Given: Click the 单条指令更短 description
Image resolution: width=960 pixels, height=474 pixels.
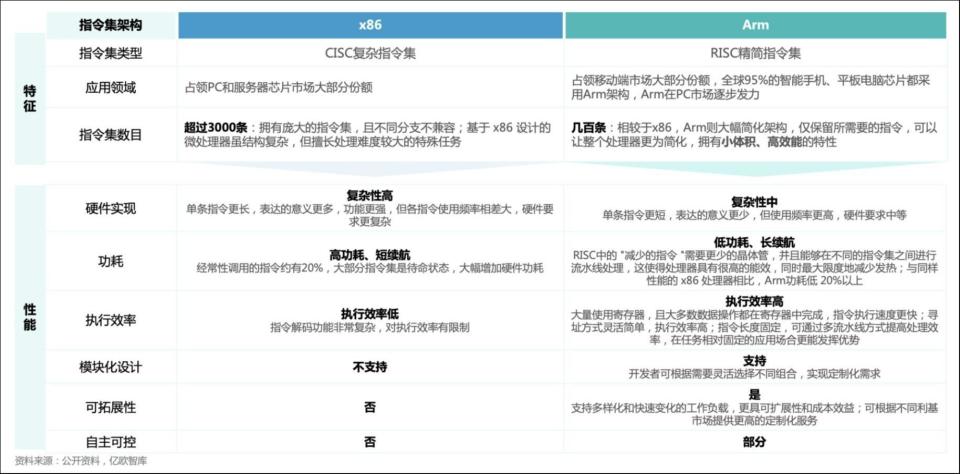Looking at the screenshot, I should (754, 215).
